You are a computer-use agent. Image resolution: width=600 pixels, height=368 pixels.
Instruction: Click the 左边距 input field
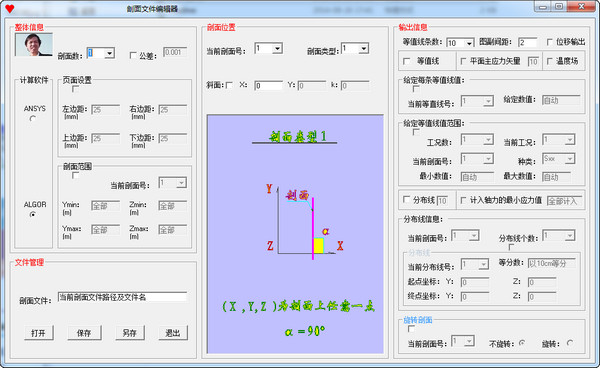106,110
